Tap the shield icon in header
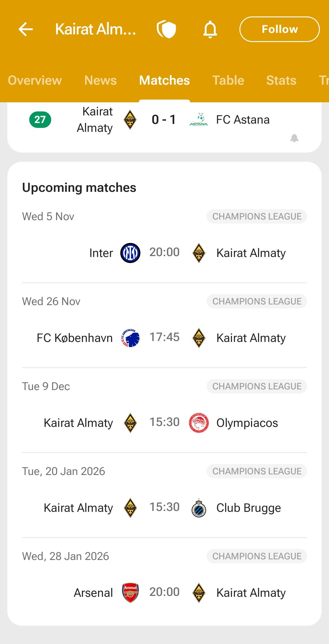Image resolution: width=329 pixels, height=644 pixels. [166, 29]
